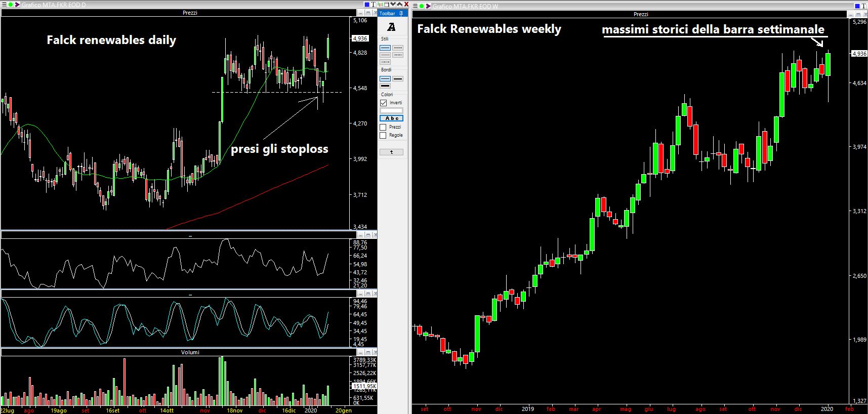Select the dashed line style under Stili
The height and width of the screenshot is (414, 868).
(x=398, y=48)
